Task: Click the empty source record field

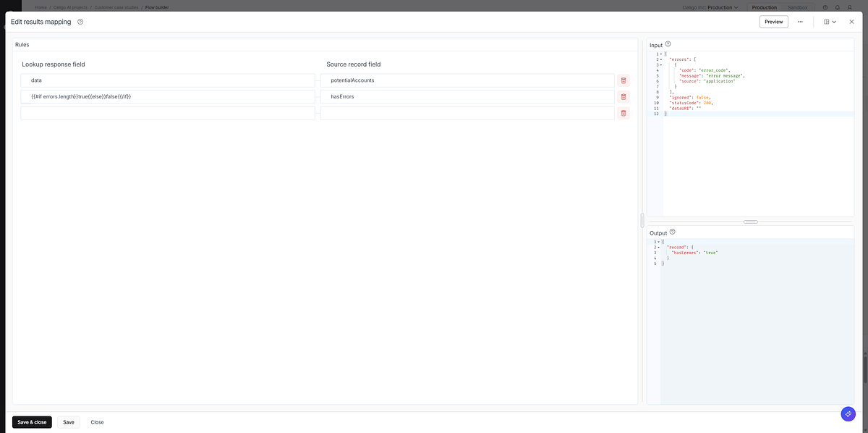Action: point(467,113)
